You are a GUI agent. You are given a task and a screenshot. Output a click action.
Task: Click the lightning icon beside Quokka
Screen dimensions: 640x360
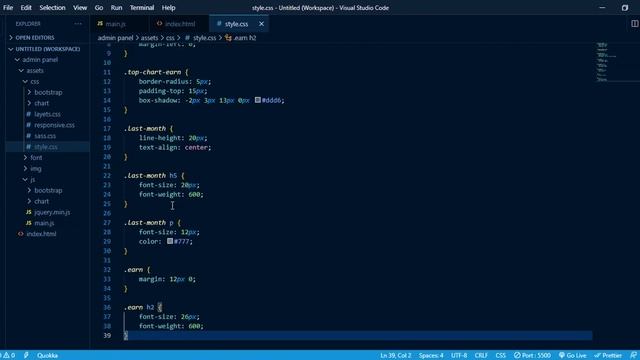point(26,355)
